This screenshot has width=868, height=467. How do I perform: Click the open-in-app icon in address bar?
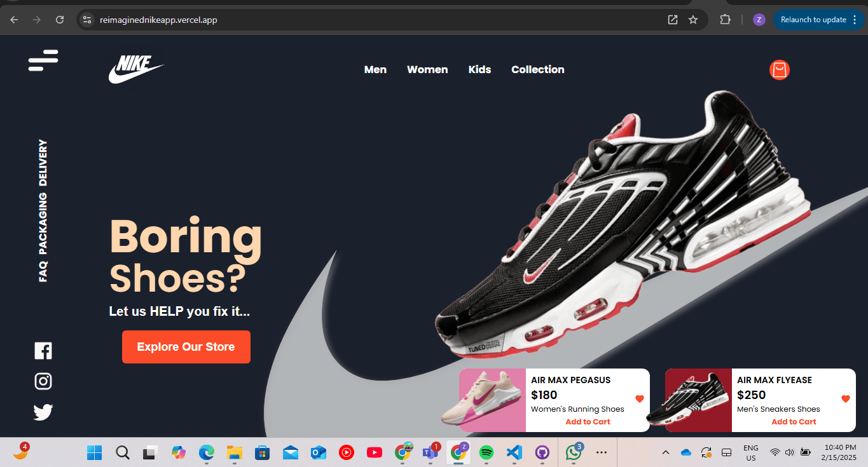pos(673,20)
